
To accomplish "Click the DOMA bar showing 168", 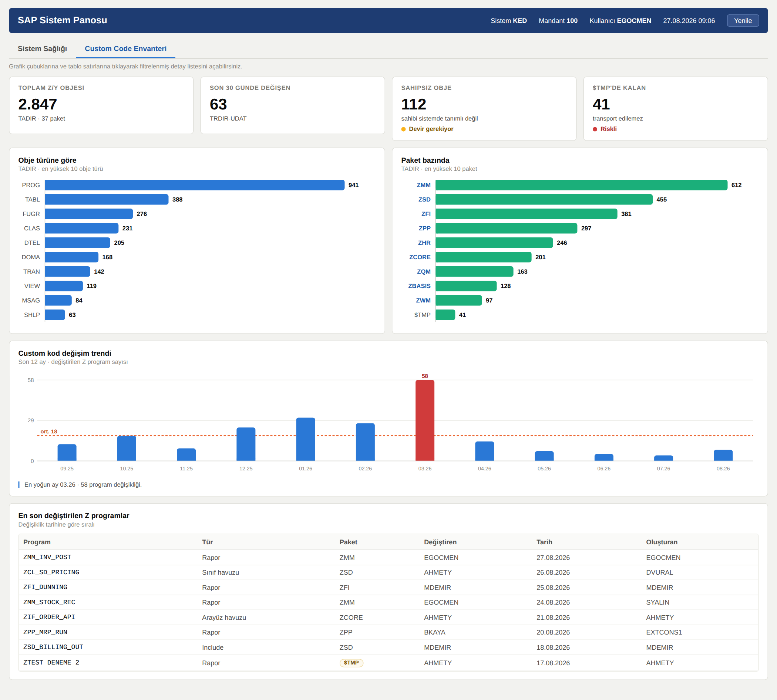I will (x=71, y=257).
